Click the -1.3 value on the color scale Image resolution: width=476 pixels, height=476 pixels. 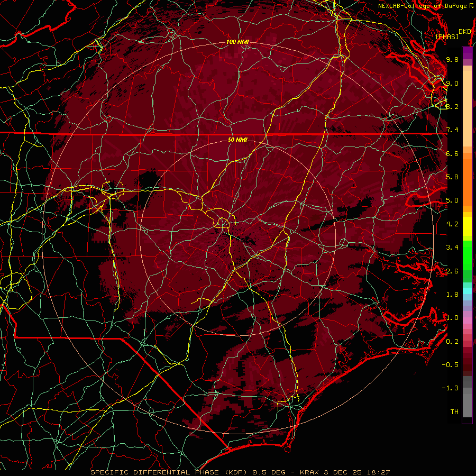tap(450, 388)
